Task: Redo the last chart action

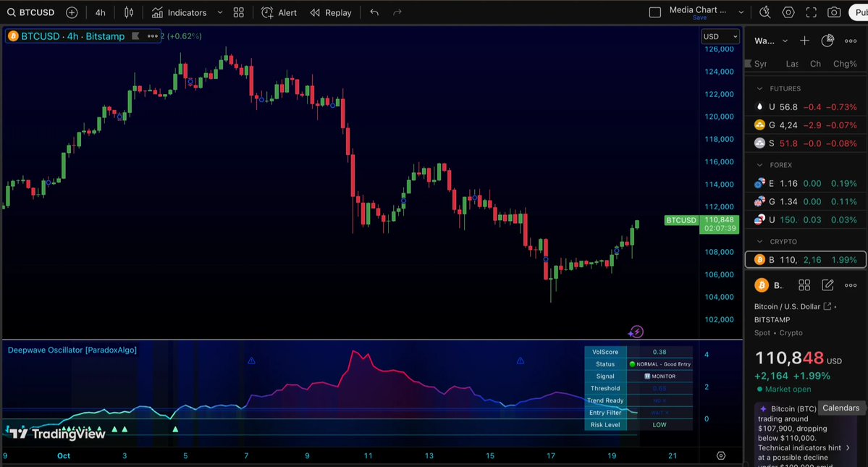Action: [397, 12]
